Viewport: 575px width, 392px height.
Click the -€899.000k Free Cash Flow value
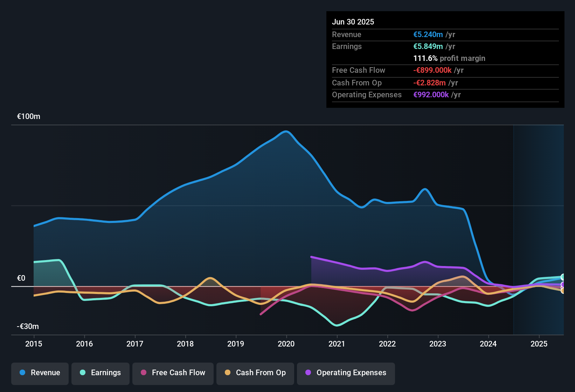pyautogui.click(x=432, y=70)
